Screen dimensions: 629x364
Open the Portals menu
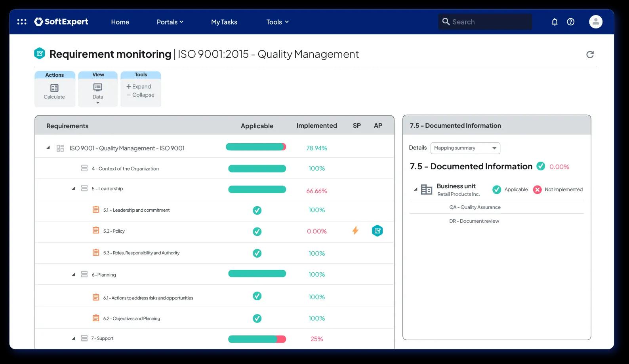pyautogui.click(x=170, y=22)
